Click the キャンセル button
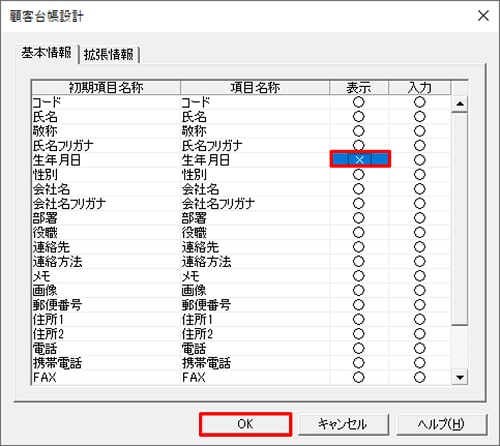 (x=343, y=424)
